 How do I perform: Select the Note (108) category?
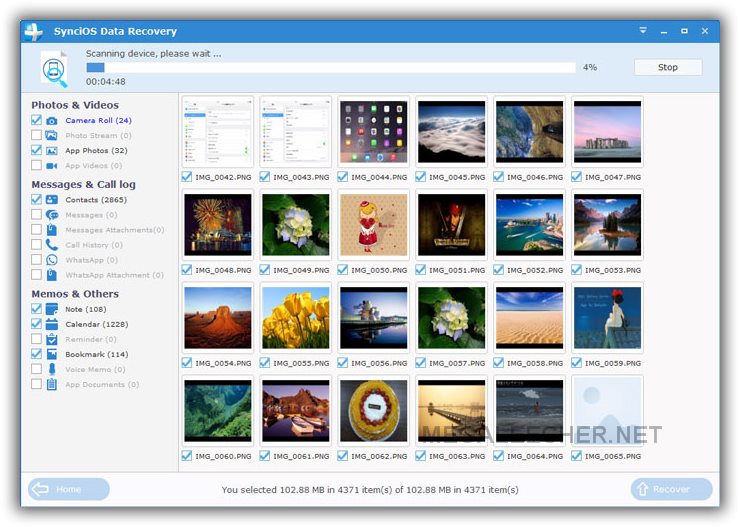click(x=85, y=310)
